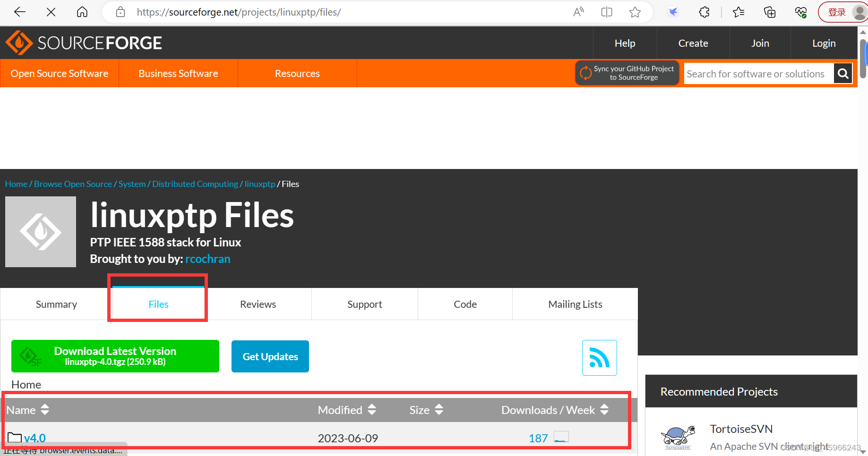Image resolution: width=868 pixels, height=456 pixels.
Task: Follow the Browse Open Source breadcrumb
Action: [73, 184]
